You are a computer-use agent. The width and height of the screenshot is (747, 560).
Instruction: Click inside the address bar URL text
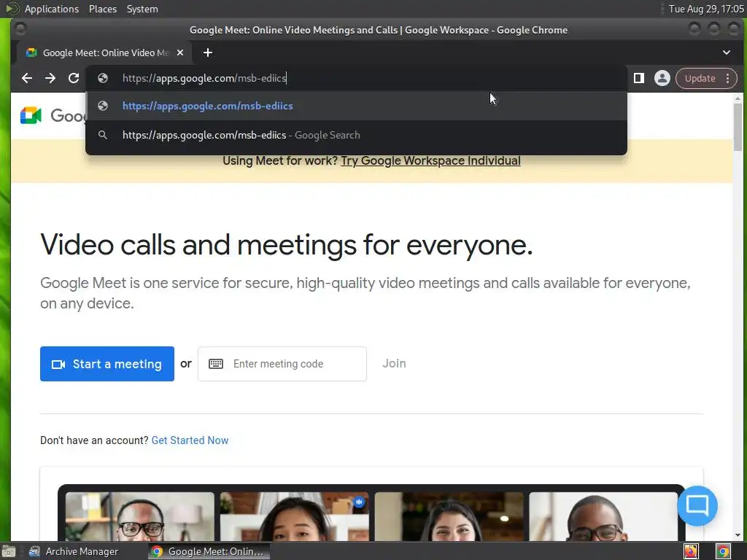tap(204, 78)
